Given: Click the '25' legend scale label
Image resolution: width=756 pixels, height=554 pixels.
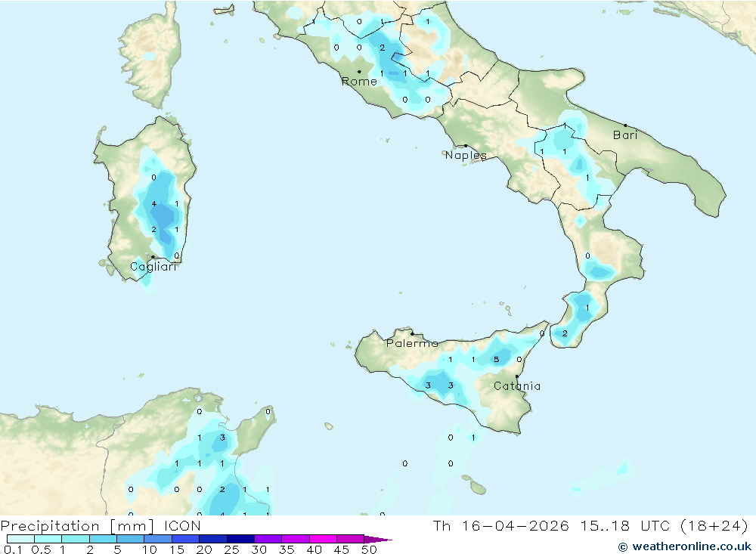Looking at the screenshot, I should pyautogui.click(x=231, y=549).
